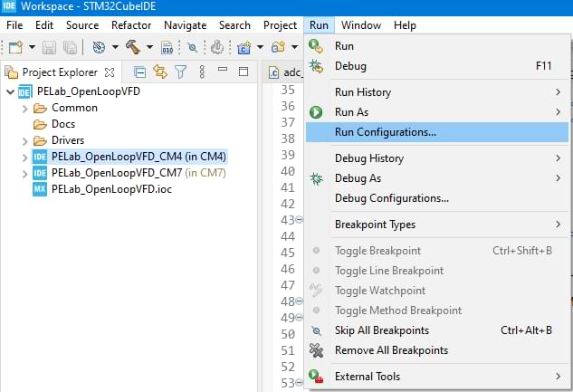Choose Run Configurations... menu entry
This screenshot has height=392, width=573.
437,132
